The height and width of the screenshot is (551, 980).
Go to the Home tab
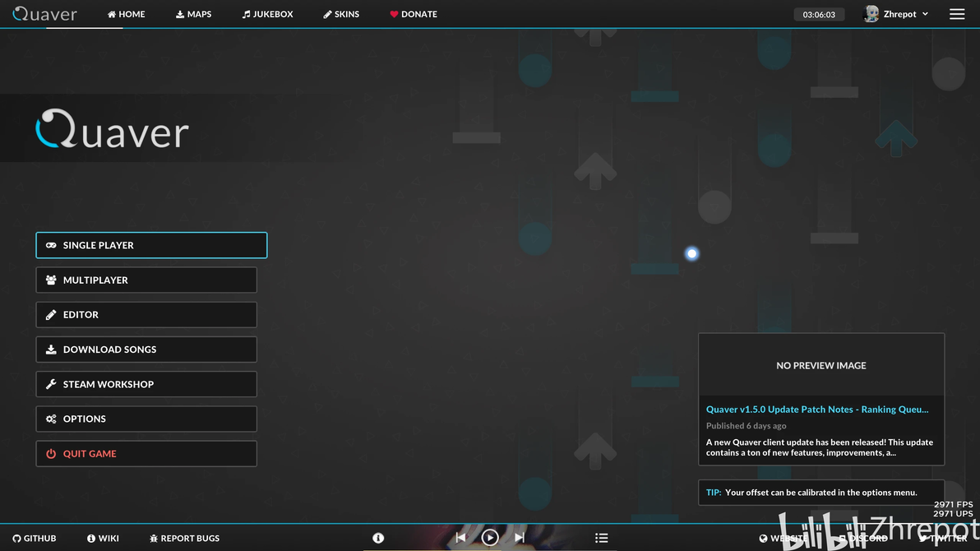[x=127, y=14]
